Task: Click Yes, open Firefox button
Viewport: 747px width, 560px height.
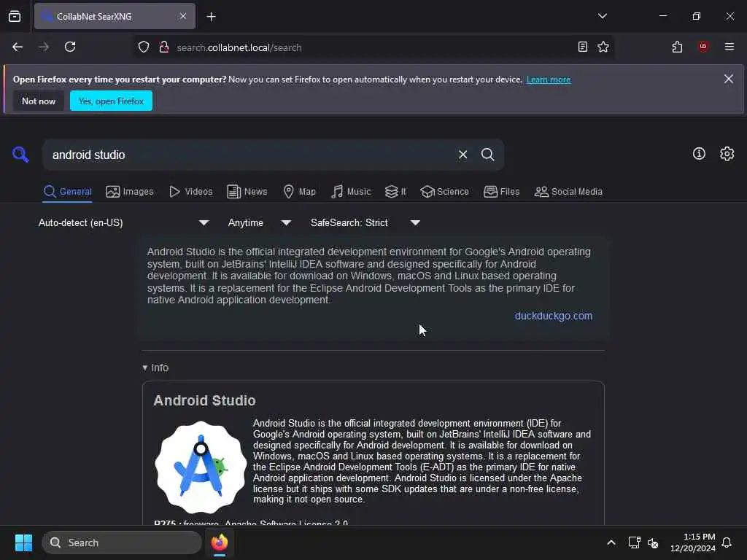Action: click(x=111, y=101)
